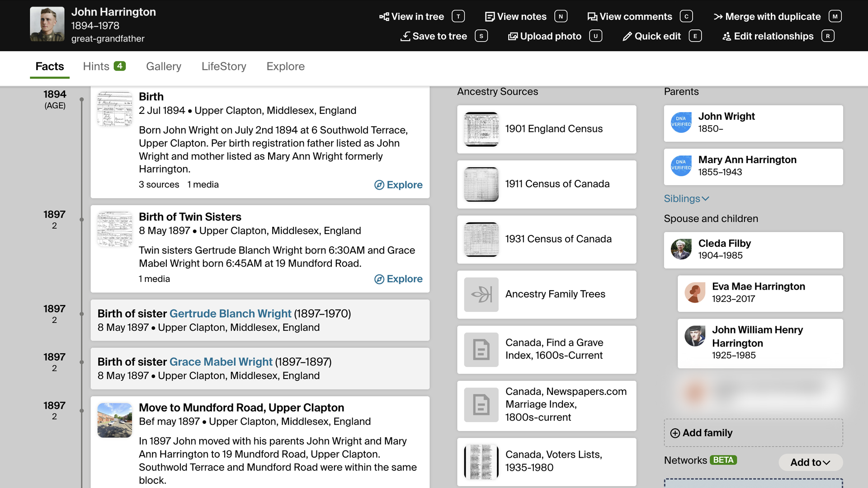The image size is (868, 488).
Task: Click the View in tree icon
Action: pos(384,17)
